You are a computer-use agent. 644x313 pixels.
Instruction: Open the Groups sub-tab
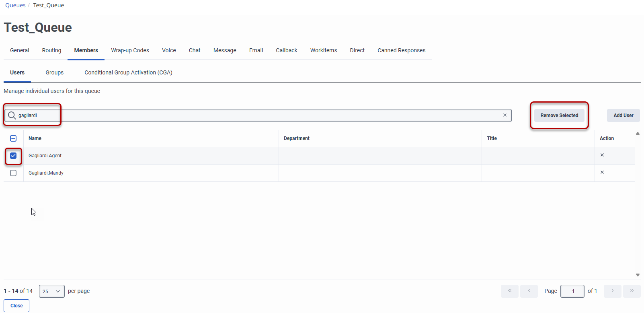pyautogui.click(x=54, y=72)
